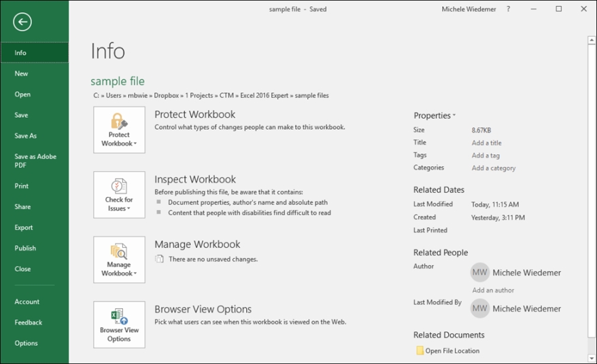
Task: Click Add an author link
Action: coord(493,290)
